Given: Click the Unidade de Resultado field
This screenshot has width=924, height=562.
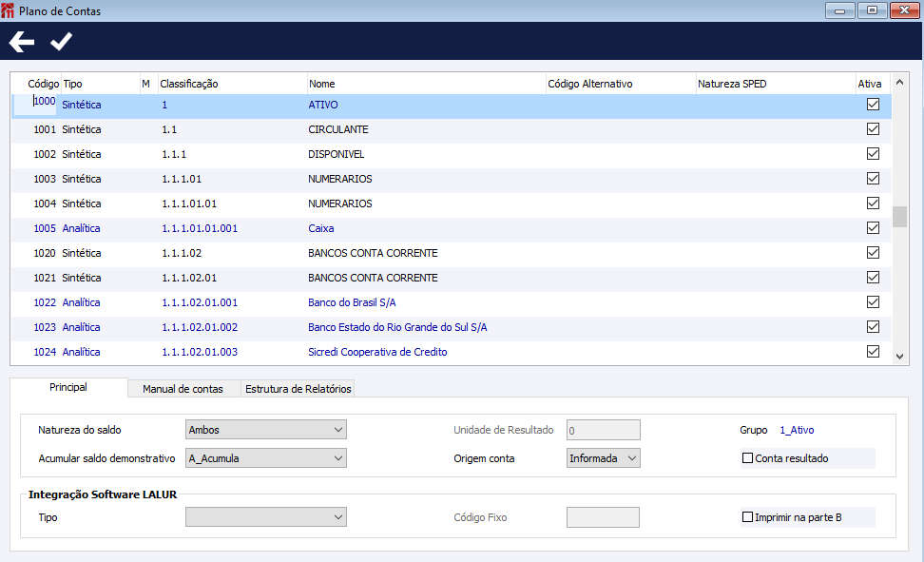Looking at the screenshot, I should (604, 430).
